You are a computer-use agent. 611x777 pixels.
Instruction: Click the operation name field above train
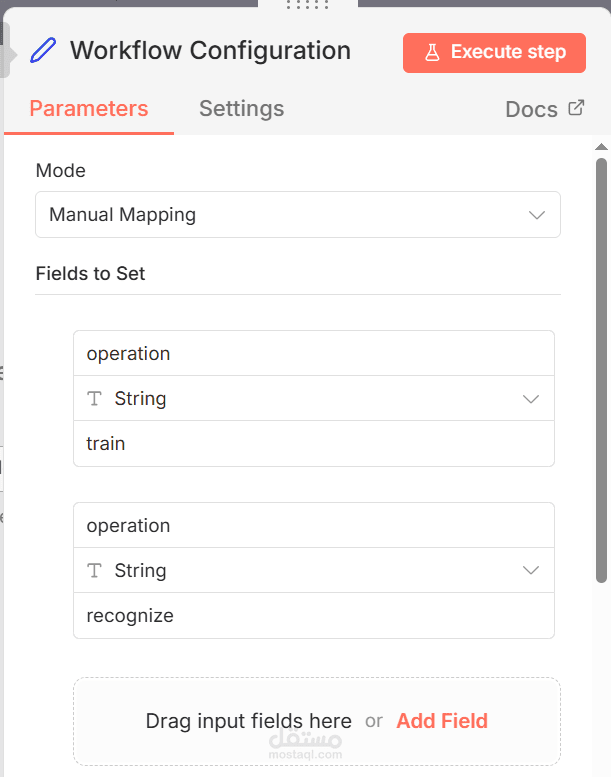313,354
